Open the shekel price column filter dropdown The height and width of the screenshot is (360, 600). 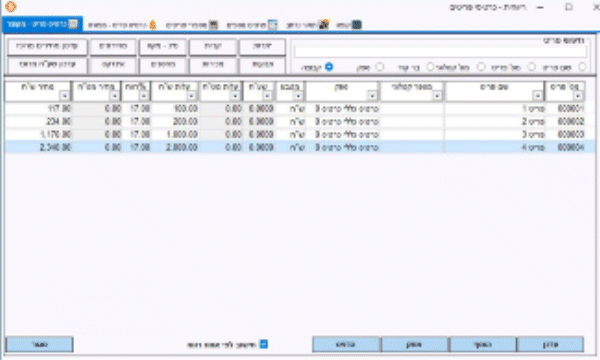pyautogui.click(x=64, y=96)
